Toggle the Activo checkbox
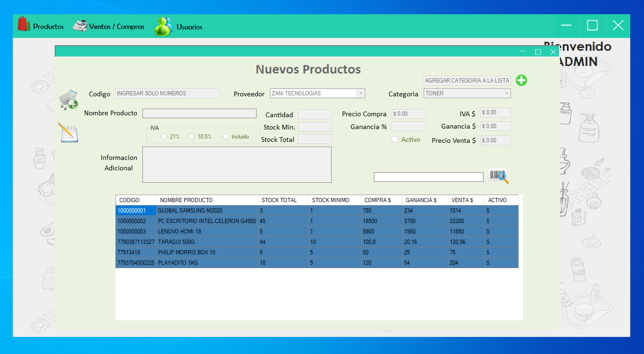Screen dimensions: 644x354 pyautogui.click(x=395, y=140)
